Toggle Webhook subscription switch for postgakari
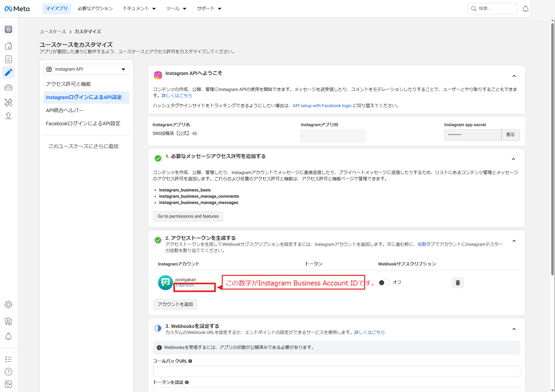This screenshot has height=392, width=555. pyautogui.click(x=384, y=283)
